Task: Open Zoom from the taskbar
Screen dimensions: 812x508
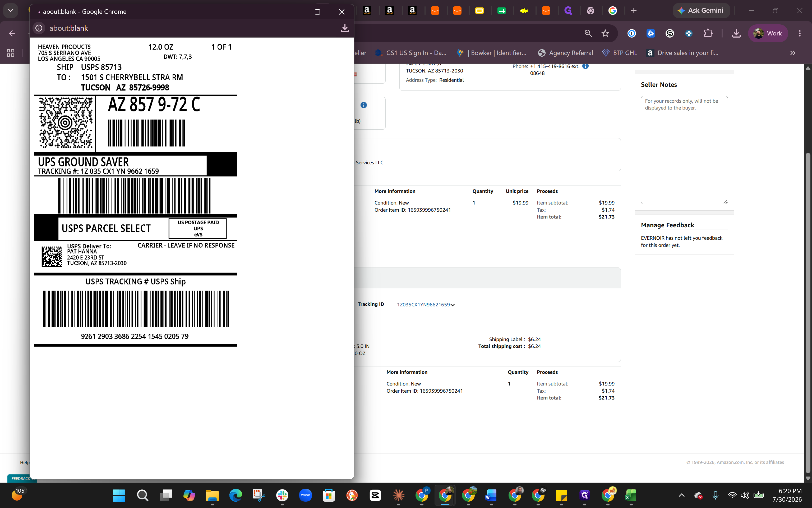Action: click(x=305, y=495)
